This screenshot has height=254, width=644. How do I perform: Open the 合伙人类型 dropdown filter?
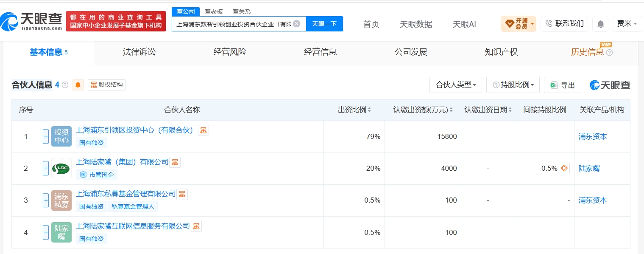coord(456,85)
